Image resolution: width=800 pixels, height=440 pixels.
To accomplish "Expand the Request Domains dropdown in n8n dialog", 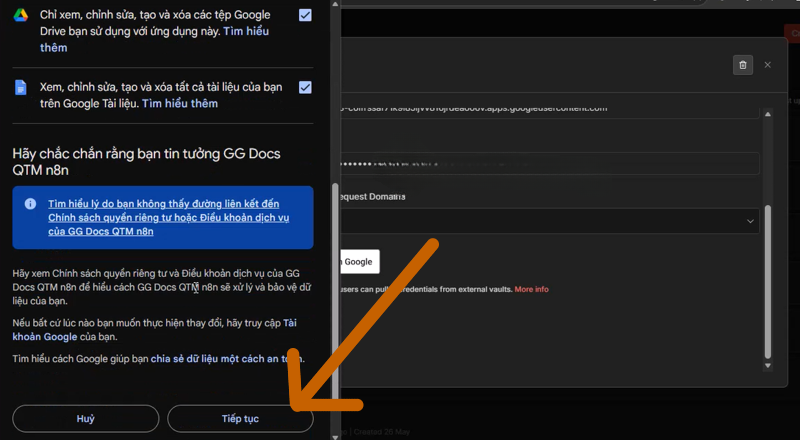I will 550,221.
